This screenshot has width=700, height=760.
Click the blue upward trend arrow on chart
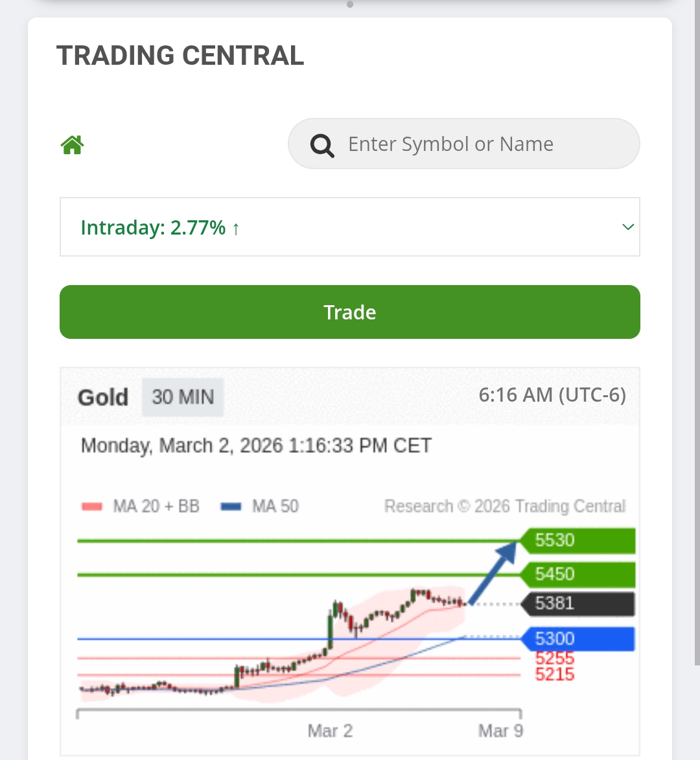(x=492, y=573)
